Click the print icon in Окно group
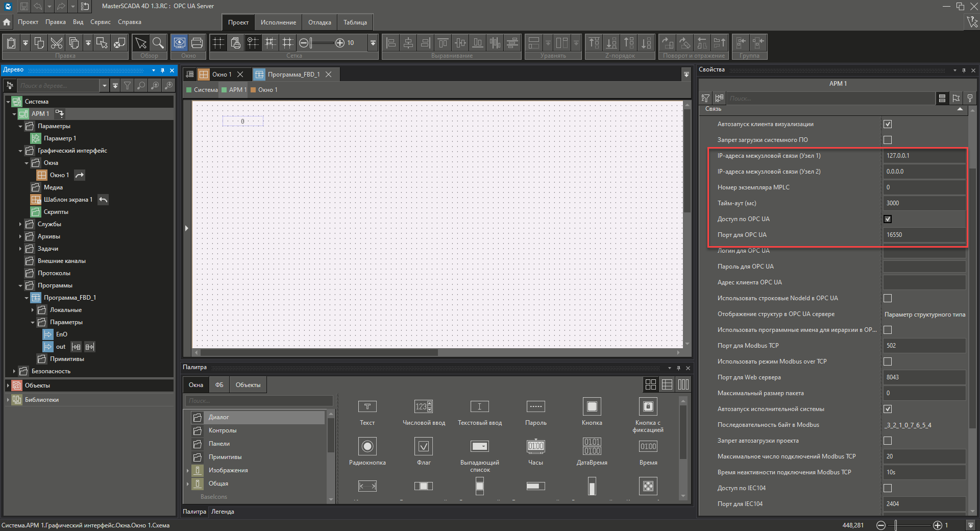 (x=197, y=43)
